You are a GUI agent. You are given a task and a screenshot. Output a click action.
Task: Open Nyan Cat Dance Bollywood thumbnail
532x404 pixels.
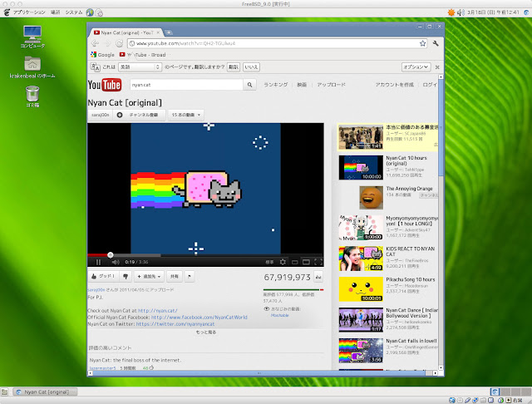tap(361, 319)
